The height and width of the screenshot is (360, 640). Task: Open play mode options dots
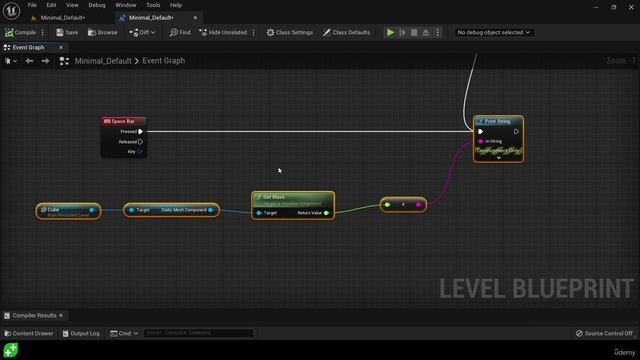click(x=438, y=32)
